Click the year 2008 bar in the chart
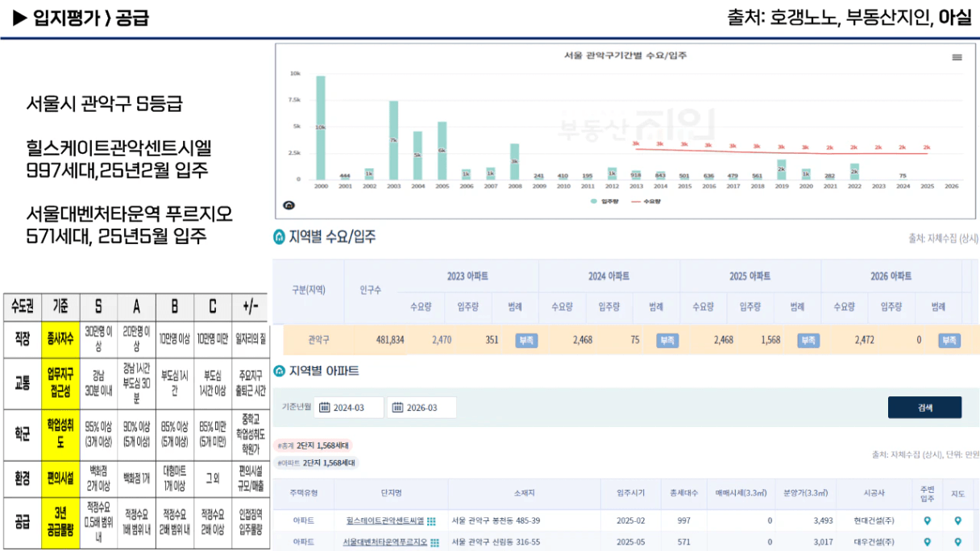This screenshot has height=551, width=980. (x=515, y=162)
